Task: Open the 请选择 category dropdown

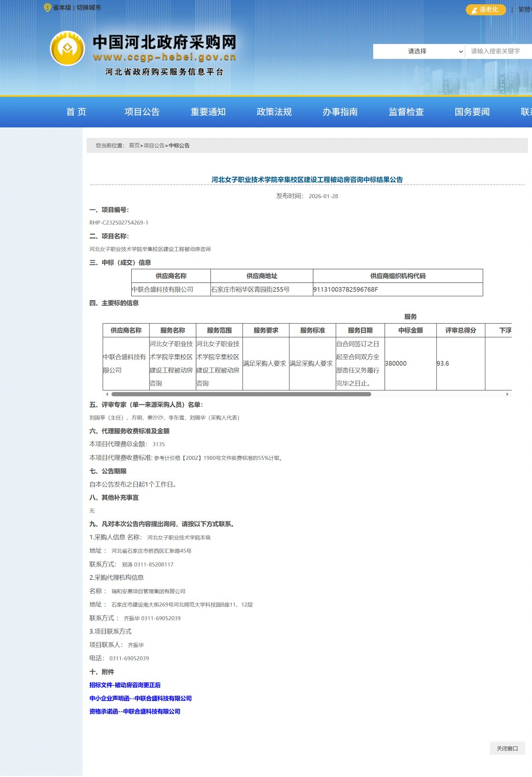Action: tap(419, 51)
